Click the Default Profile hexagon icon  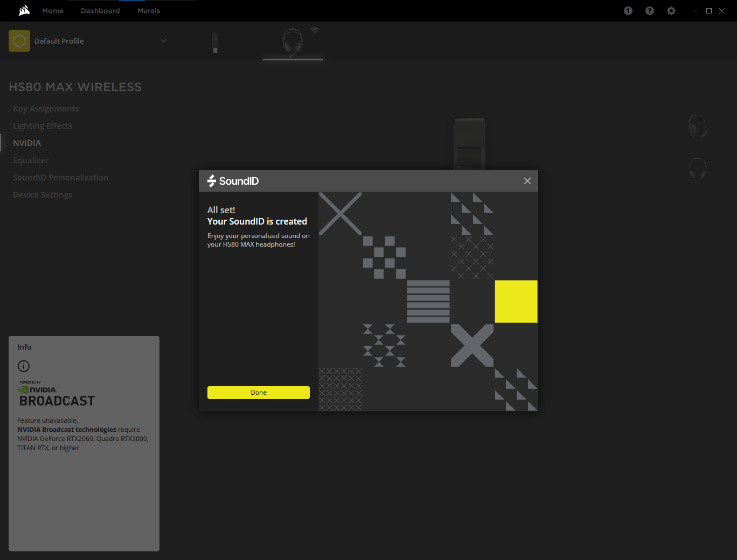pos(19,41)
